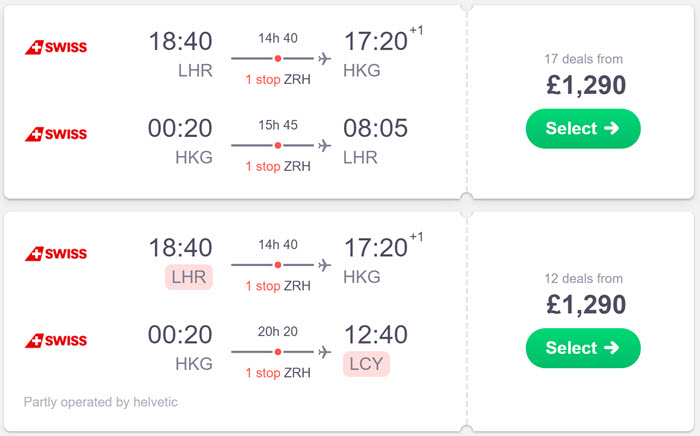
Task: Click the 12:40 arrival time
Action: [x=375, y=335]
